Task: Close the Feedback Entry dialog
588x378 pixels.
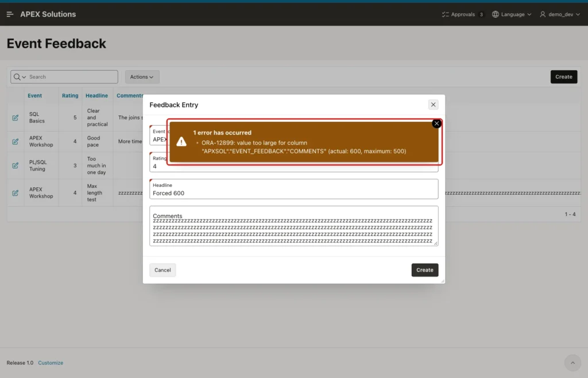Action: pyautogui.click(x=433, y=105)
